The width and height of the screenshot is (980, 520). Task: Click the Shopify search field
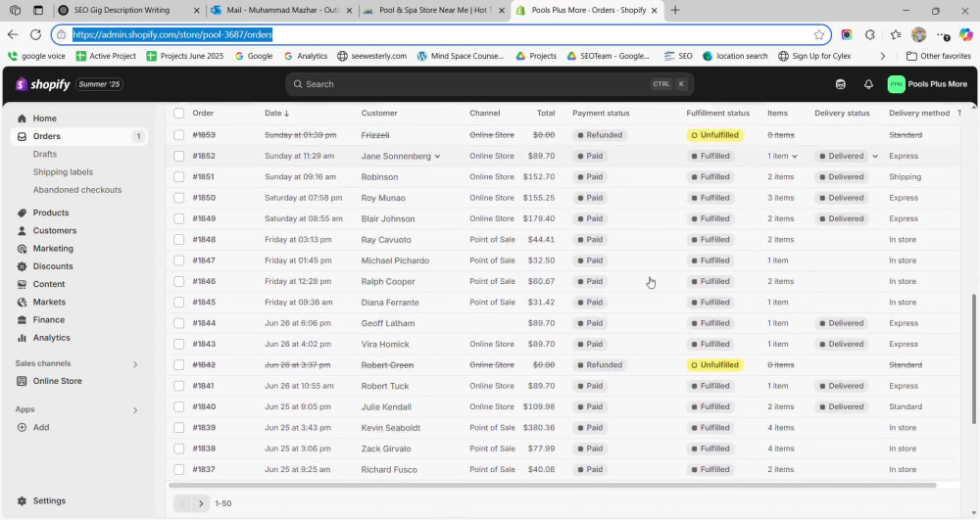[489, 84]
